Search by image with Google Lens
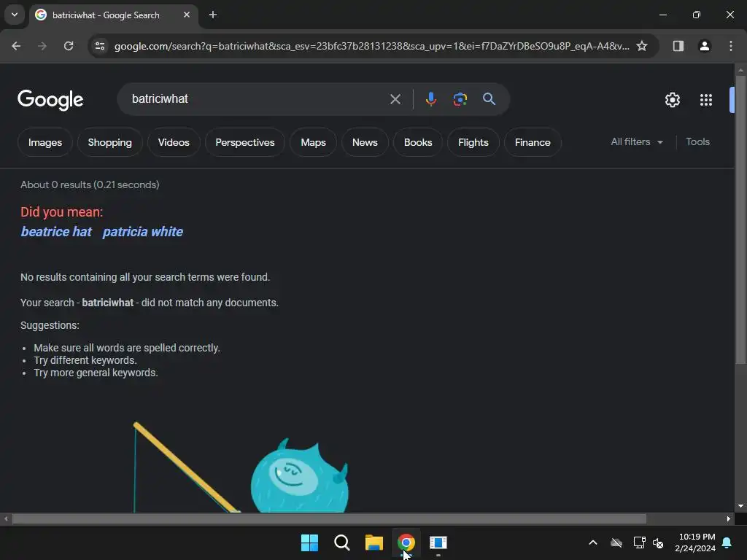 point(460,99)
